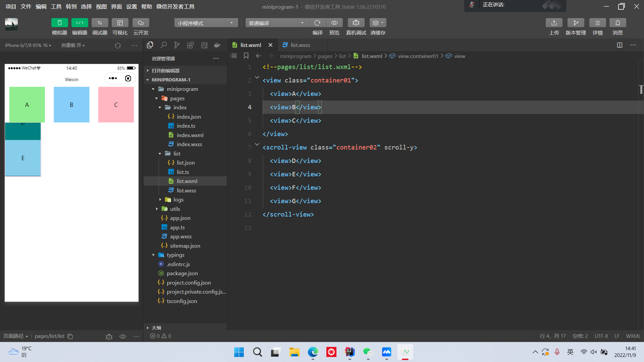
Task: Expand the logs folder in tree
Action: point(178,199)
